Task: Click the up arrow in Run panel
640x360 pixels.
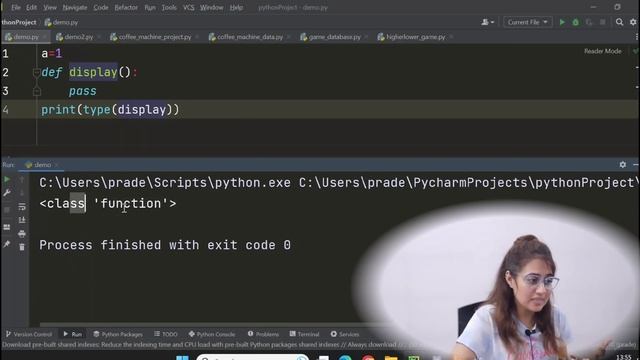Action: pos(22,179)
